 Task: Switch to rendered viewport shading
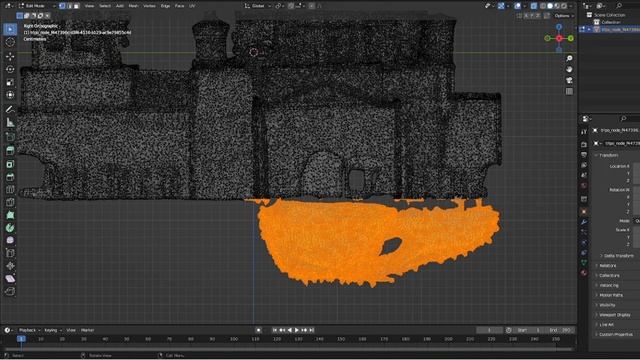tap(564, 6)
